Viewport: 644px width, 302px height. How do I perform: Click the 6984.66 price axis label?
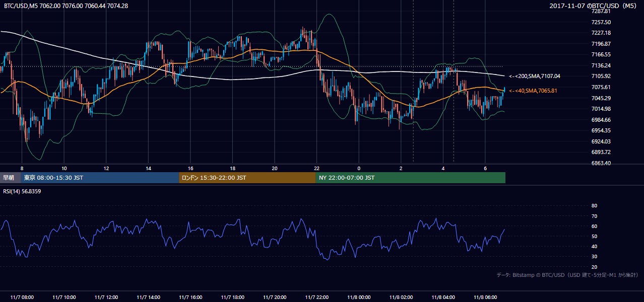coord(601,120)
